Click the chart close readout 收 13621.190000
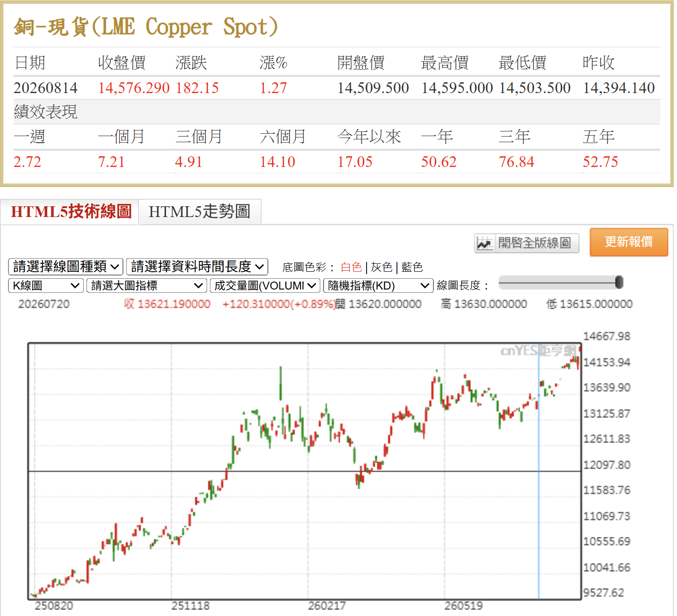Image resolution: width=677 pixels, height=616 pixels. pyautogui.click(x=167, y=304)
